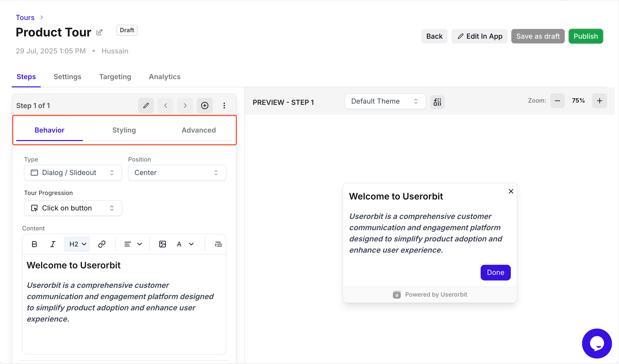Open the step three-dot options menu
The width and height of the screenshot is (619, 364).
point(224,106)
